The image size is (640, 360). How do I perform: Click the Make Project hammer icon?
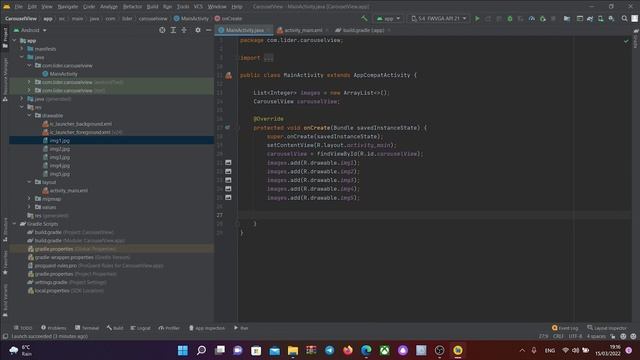click(364, 18)
